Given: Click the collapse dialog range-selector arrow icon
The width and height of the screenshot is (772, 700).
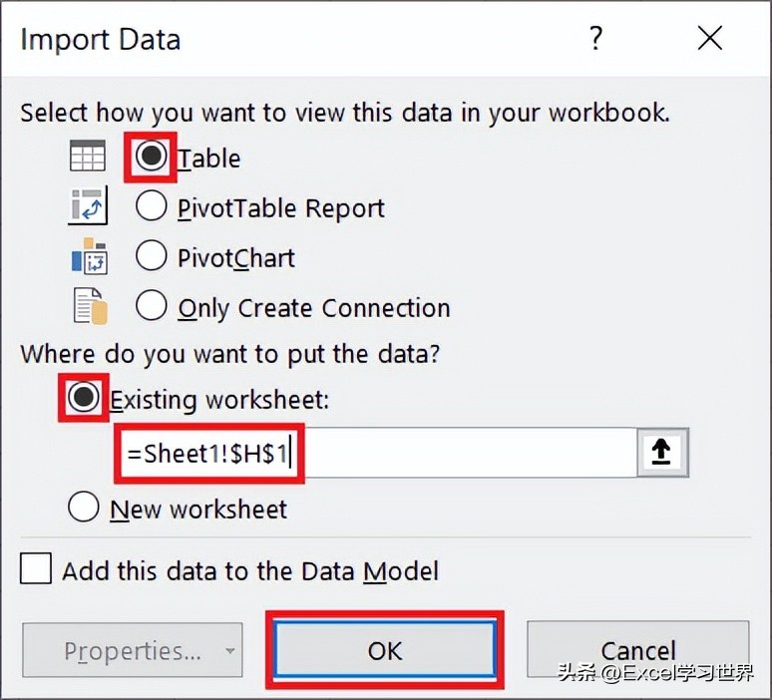Looking at the screenshot, I should click(x=662, y=453).
